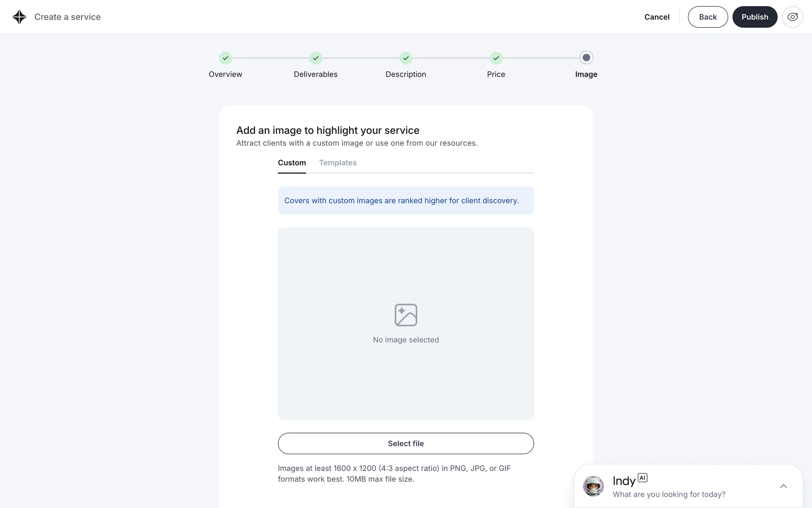Cancel service creation

click(x=657, y=17)
